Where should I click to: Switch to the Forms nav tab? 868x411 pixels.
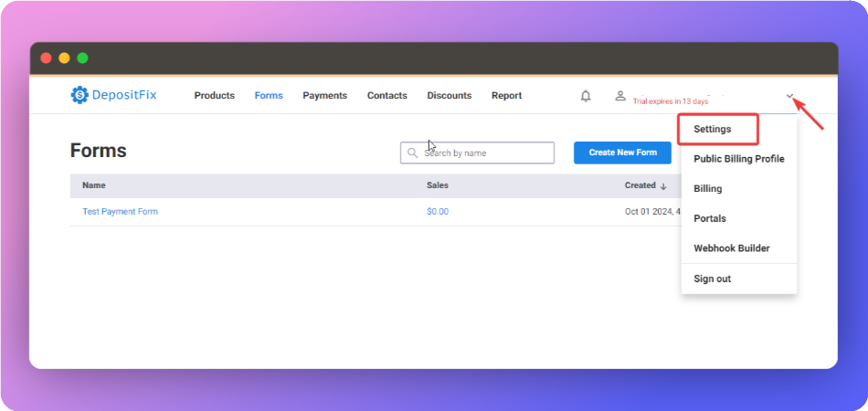pos(269,95)
